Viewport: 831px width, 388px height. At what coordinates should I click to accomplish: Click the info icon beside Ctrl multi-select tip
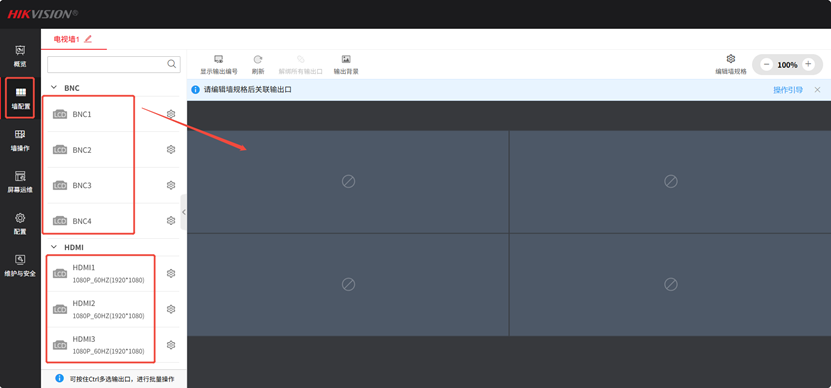tap(60, 378)
